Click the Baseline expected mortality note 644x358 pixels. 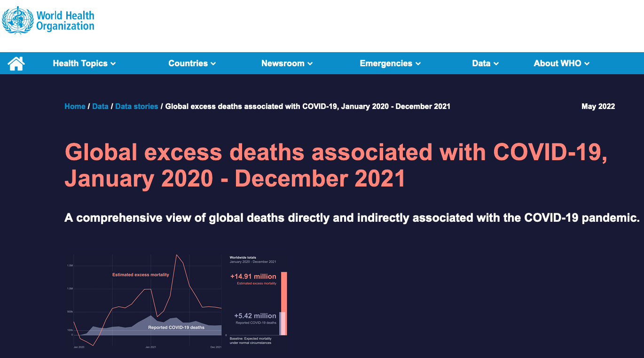(x=251, y=341)
